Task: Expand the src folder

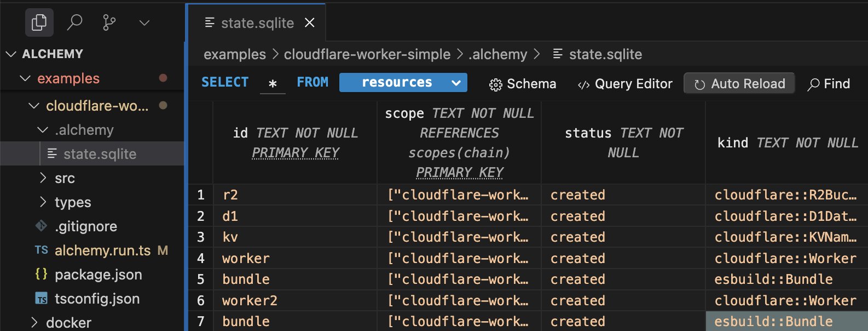Action: [43, 178]
